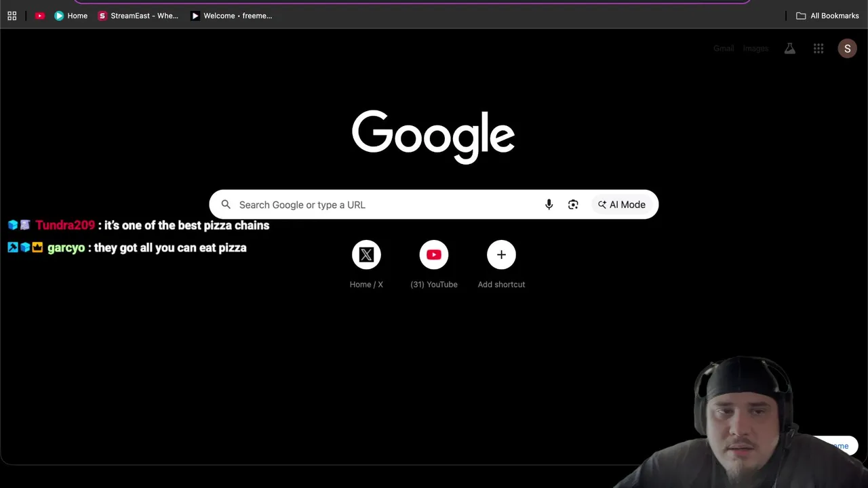Click the garcyo chat username
Viewport: 868px width, 488px height.
click(x=66, y=248)
